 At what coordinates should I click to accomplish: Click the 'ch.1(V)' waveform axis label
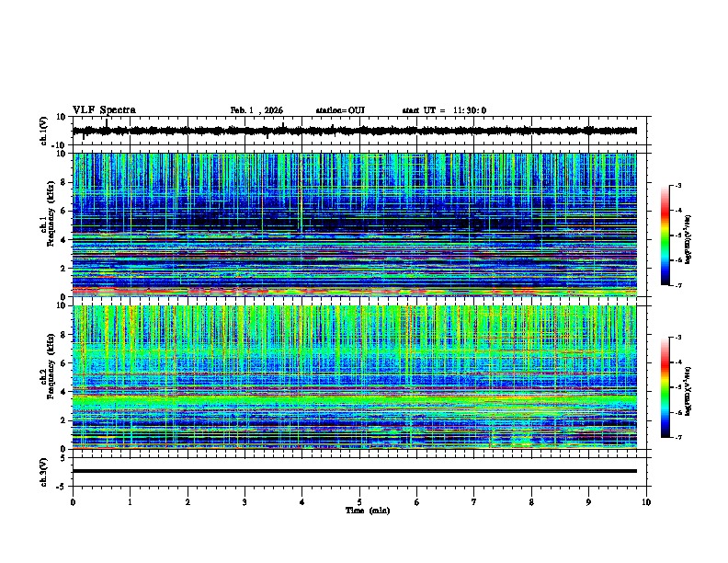pos(44,131)
